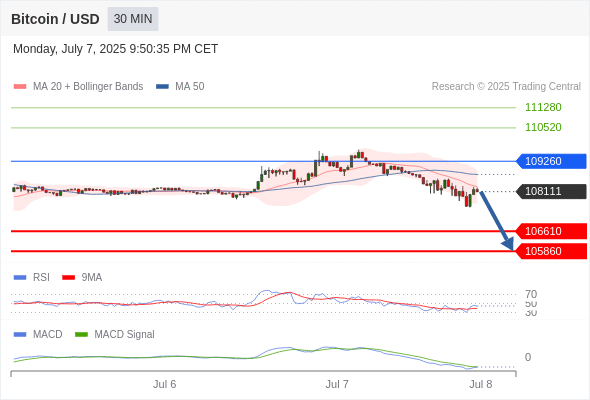The width and height of the screenshot is (590, 400).
Task: Click the Jul 8 date axis marker
Action: [x=481, y=384]
